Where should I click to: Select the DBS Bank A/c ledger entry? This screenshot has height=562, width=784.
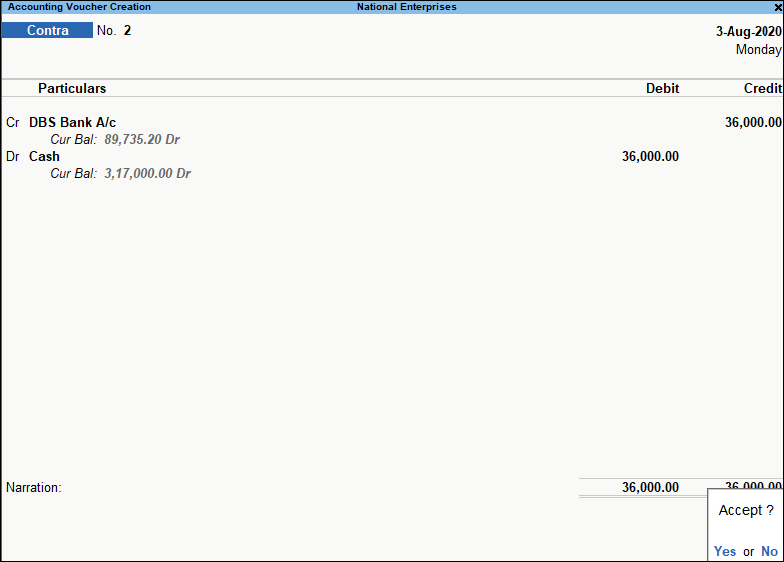coord(72,122)
